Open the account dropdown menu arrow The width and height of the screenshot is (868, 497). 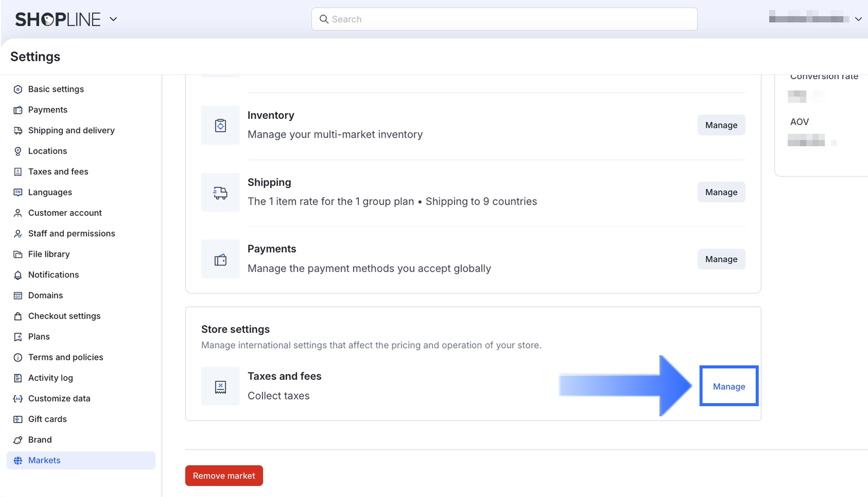pos(858,19)
